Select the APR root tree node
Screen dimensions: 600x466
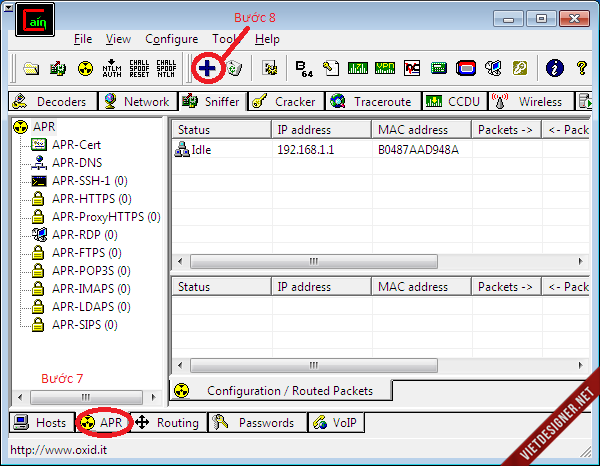[44, 127]
